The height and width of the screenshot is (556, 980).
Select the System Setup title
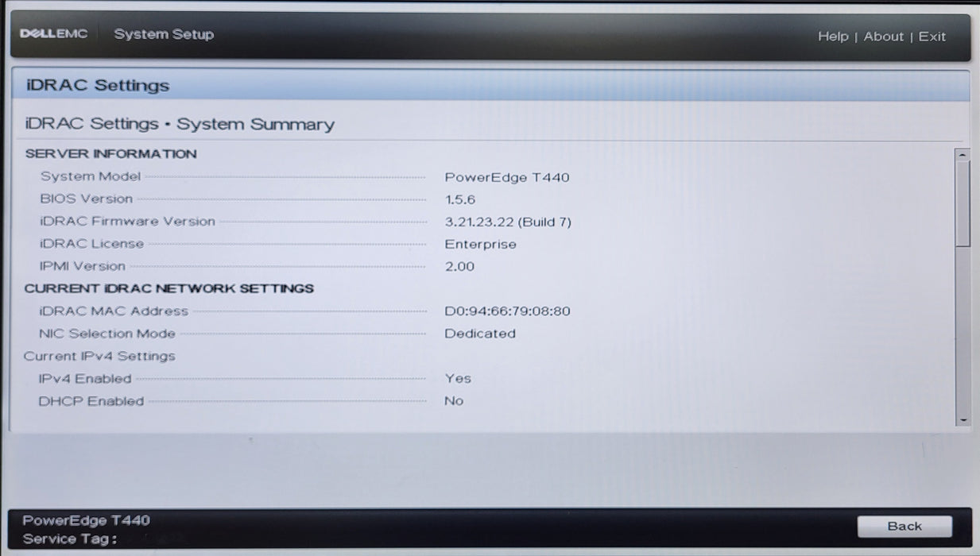click(164, 34)
